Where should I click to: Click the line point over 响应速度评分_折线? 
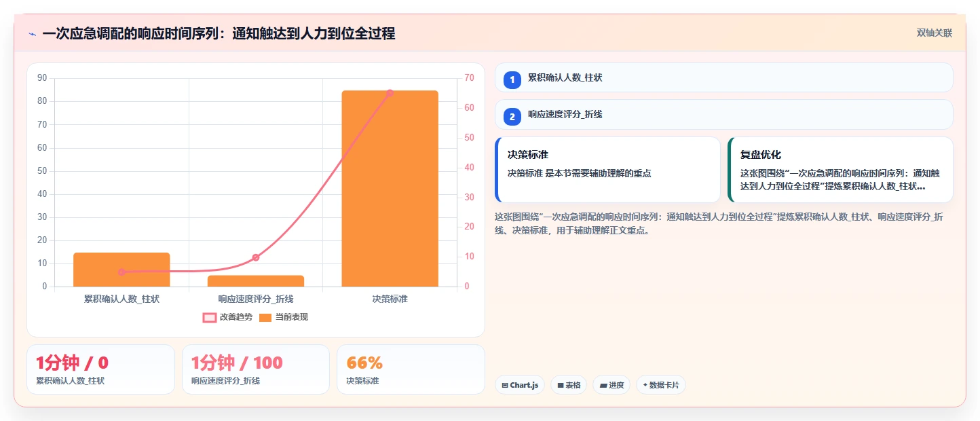256,257
